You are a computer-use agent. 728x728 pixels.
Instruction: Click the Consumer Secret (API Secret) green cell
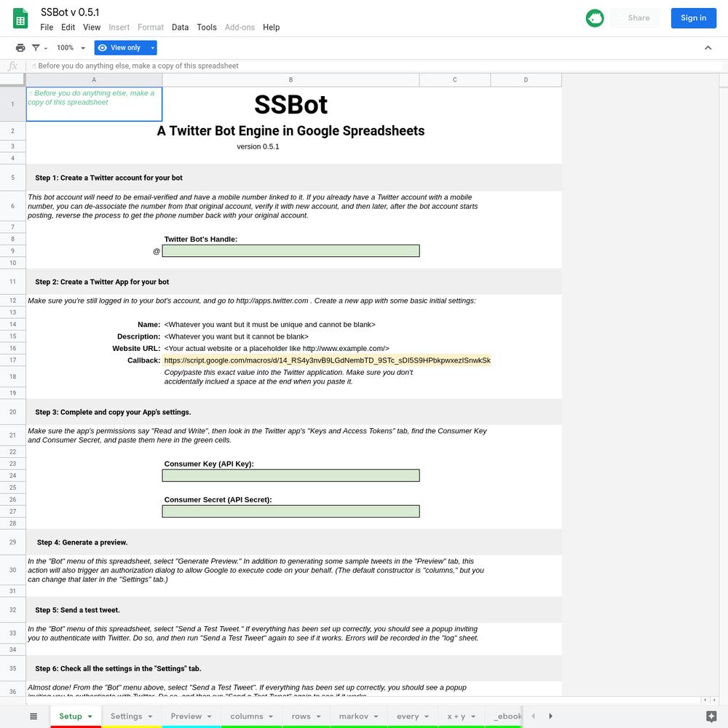point(290,512)
